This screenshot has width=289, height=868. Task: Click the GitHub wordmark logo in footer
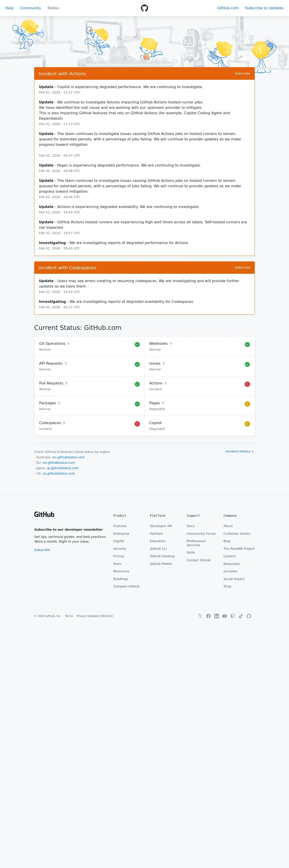click(x=44, y=514)
